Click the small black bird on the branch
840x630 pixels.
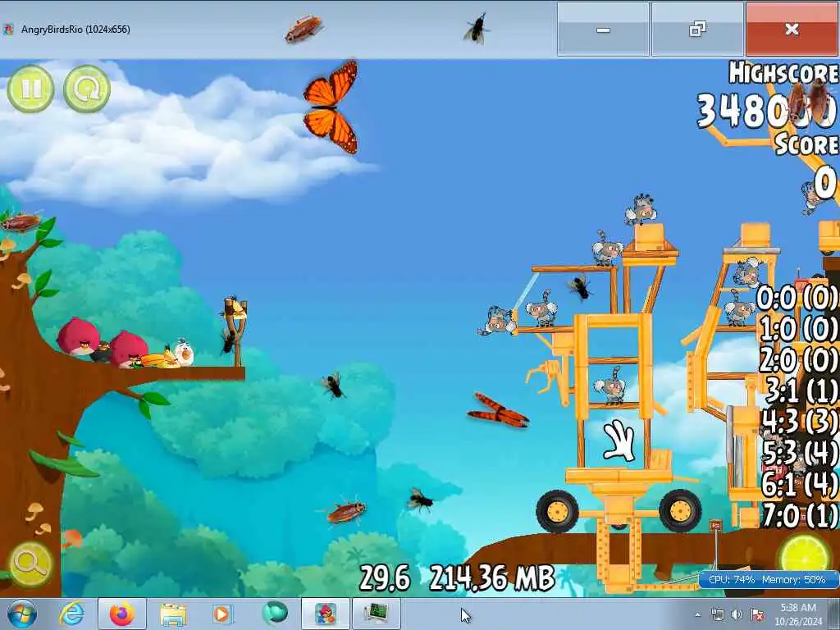[102, 351]
